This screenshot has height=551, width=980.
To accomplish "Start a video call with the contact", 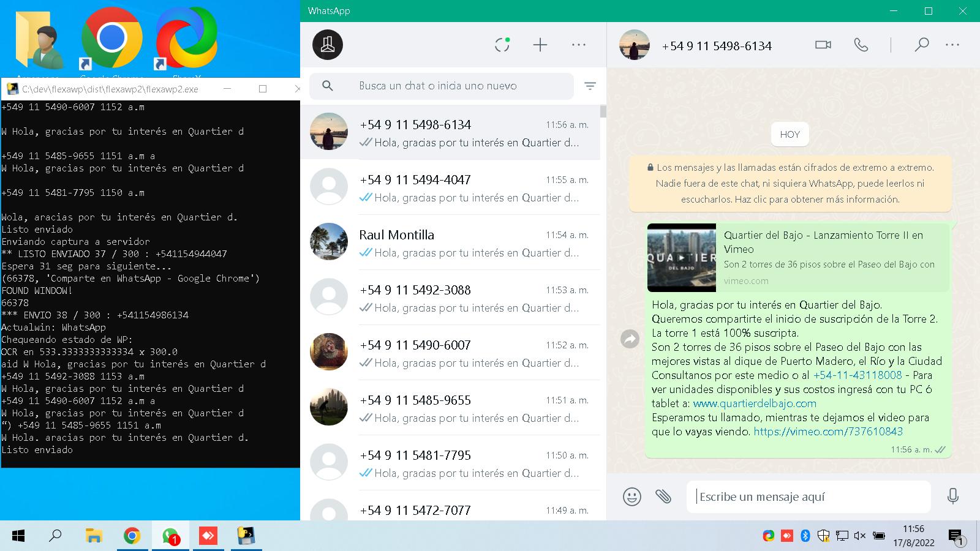I will coord(823,45).
